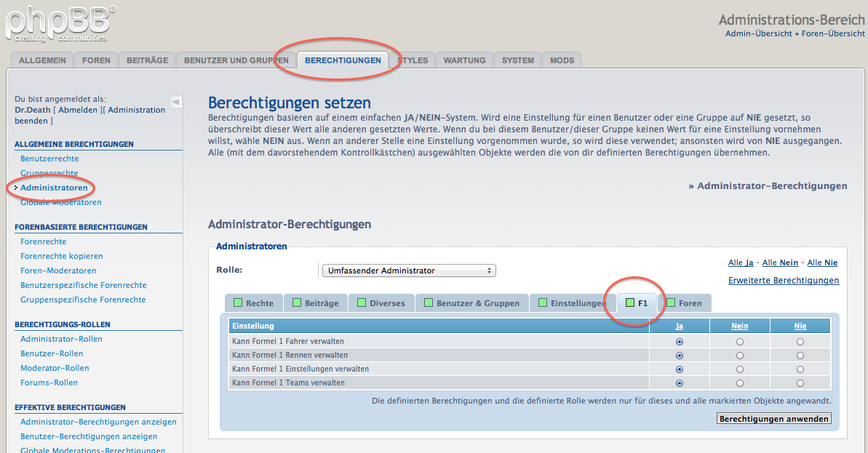Open Gruppenspezifische Forenrechte in sidebar
This screenshot has height=453, width=868.
tap(83, 300)
